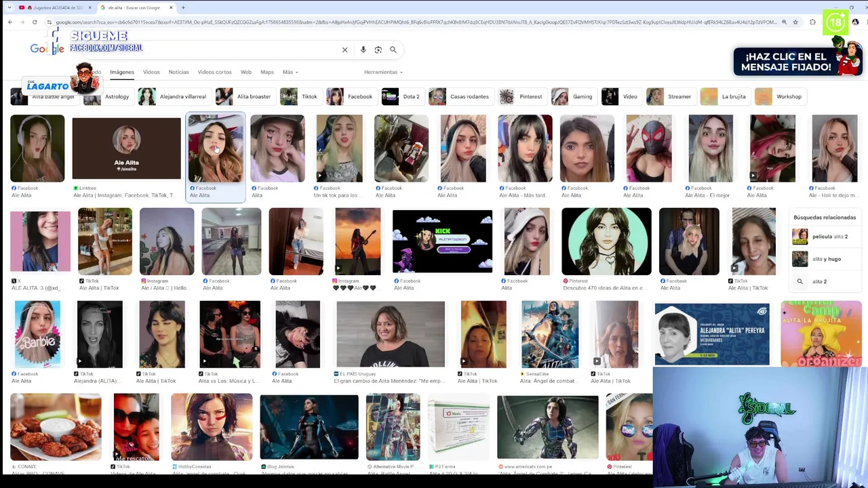Open the chicken wings CONAVE image
This screenshot has width=868, height=488.
(56, 427)
